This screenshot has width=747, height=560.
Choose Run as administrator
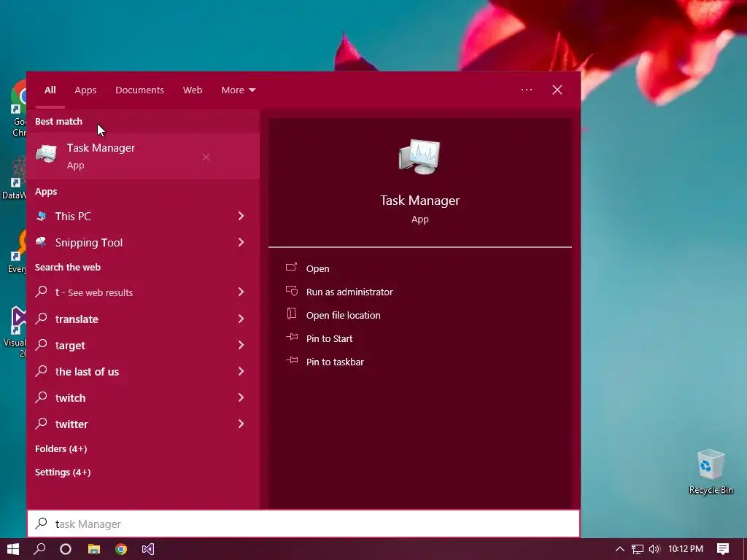pyautogui.click(x=349, y=292)
